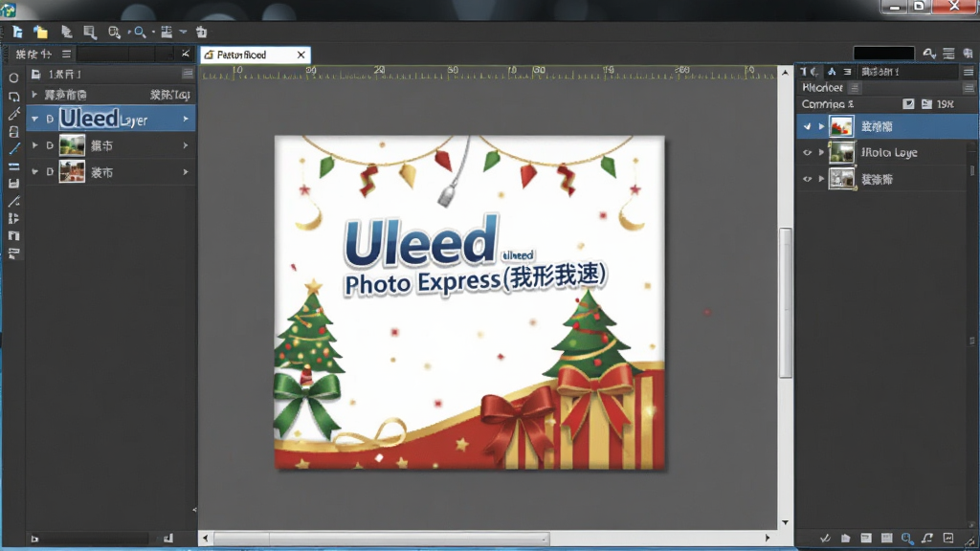Open right arrow of second left-panel layer
Viewport: 980px width, 551px height.
(186, 145)
